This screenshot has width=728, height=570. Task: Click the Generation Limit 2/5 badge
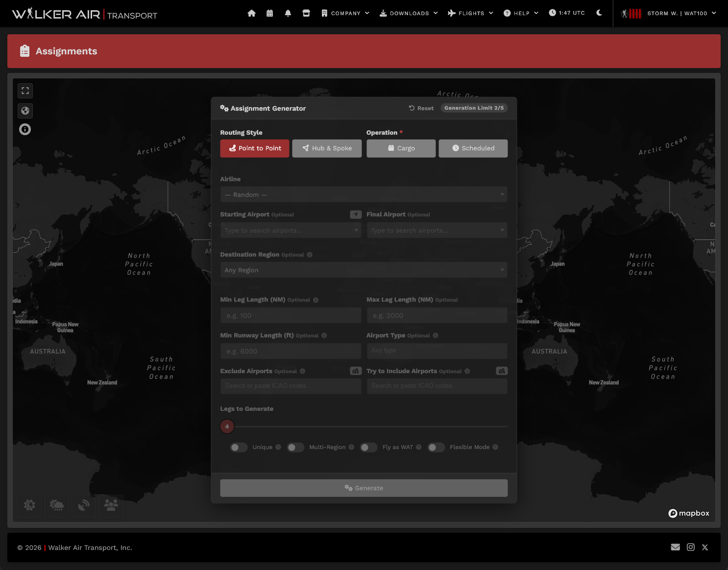pyautogui.click(x=474, y=108)
